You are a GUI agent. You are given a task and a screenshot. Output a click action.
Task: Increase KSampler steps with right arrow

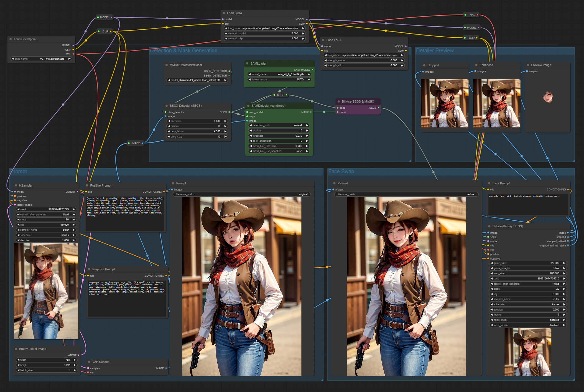click(x=74, y=220)
